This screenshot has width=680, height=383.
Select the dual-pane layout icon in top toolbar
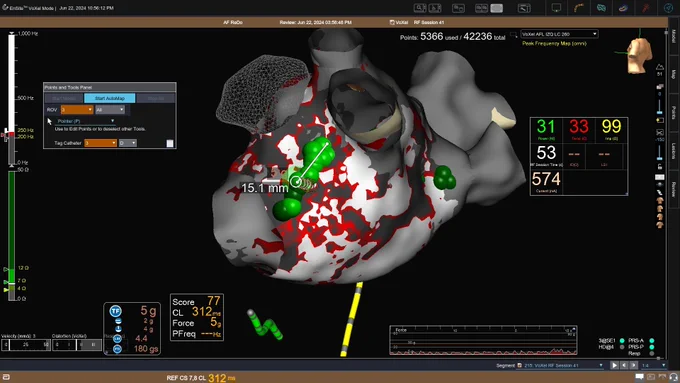481,8
